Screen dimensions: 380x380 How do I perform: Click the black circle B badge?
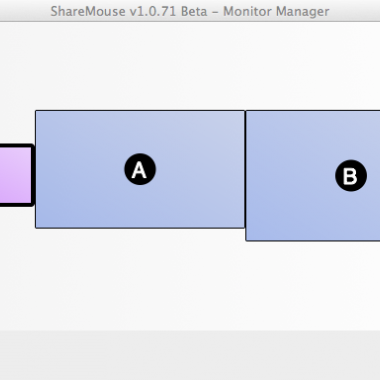point(351,176)
